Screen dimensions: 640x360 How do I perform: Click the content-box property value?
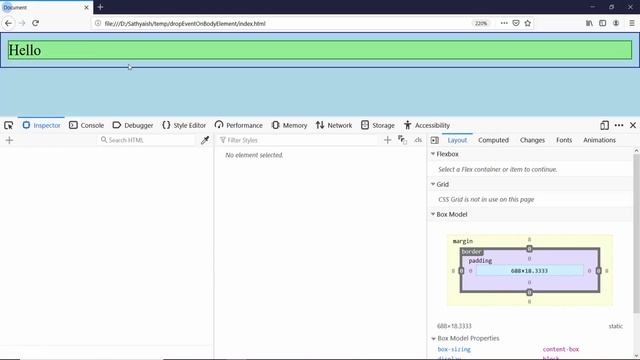tap(561, 349)
